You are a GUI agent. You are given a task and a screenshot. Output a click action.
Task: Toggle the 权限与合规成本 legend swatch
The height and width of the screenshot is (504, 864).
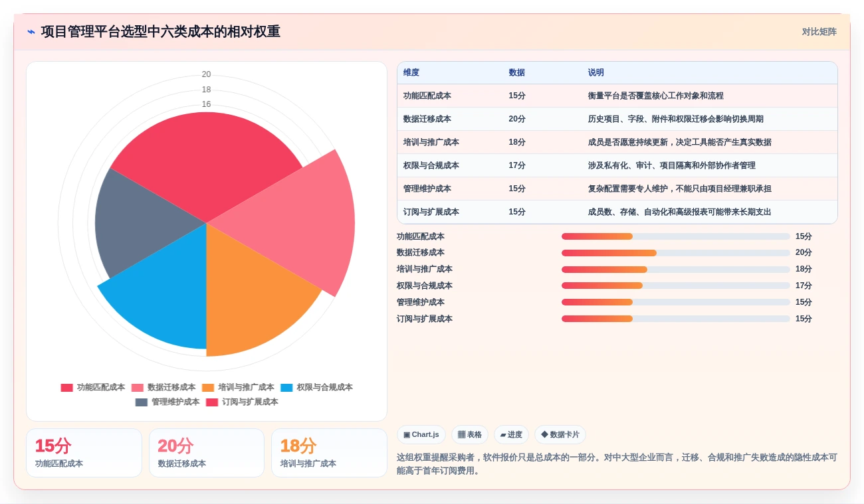(286, 388)
